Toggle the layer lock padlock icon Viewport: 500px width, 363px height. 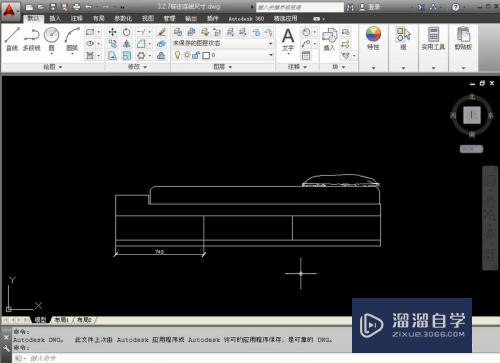pos(196,55)
